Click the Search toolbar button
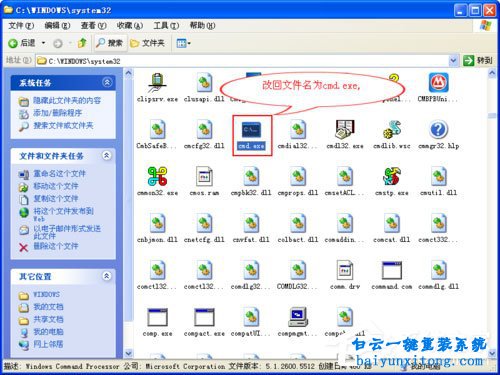The image size is (500, 375). 110,43
